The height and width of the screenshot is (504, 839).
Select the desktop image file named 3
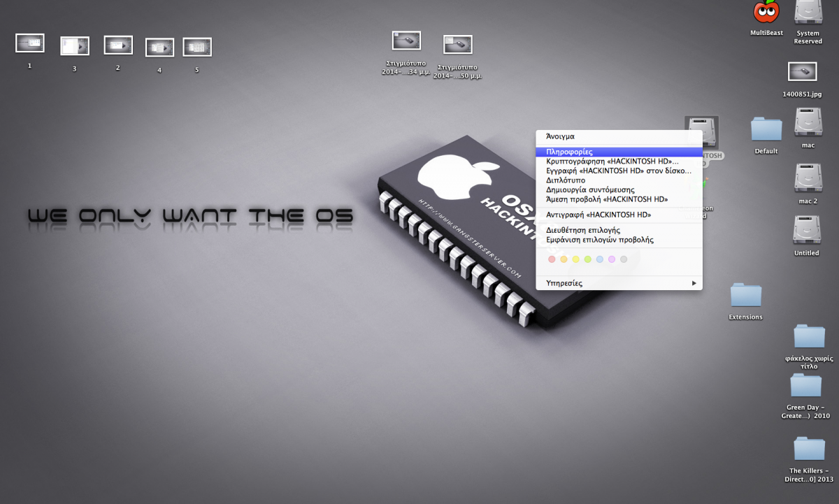click(75, 46)
